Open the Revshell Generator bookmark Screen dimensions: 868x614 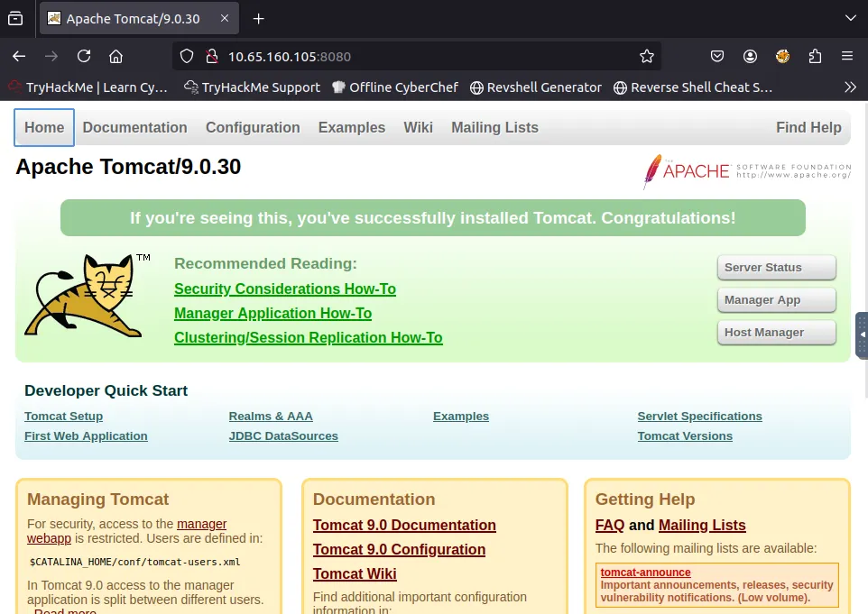[535, 87]
